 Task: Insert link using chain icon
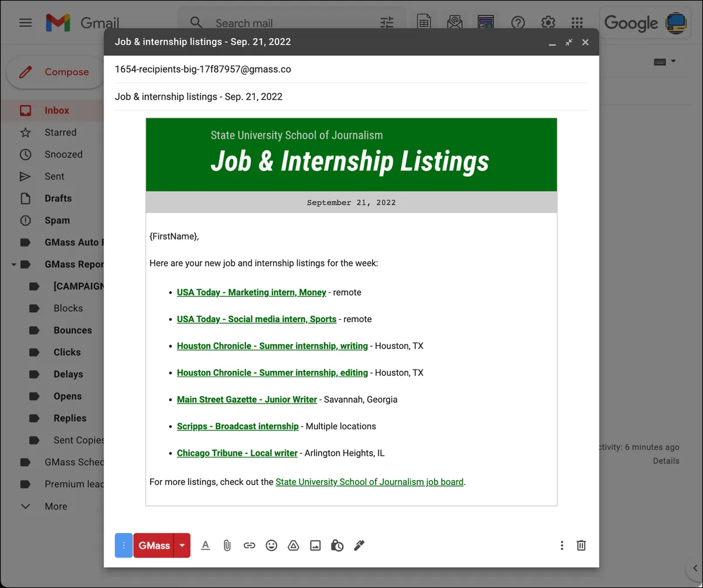(x=250, y=545)
